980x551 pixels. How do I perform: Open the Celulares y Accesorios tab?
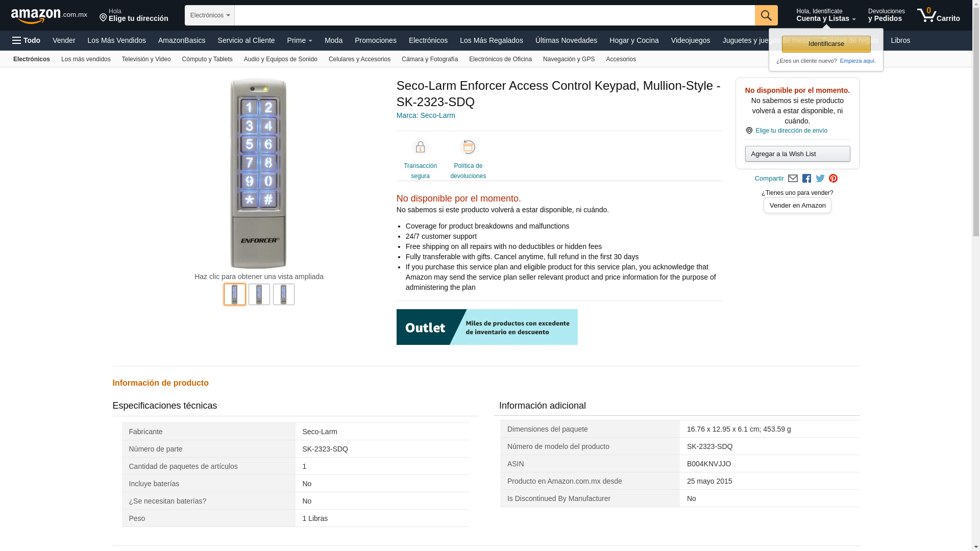359,59
